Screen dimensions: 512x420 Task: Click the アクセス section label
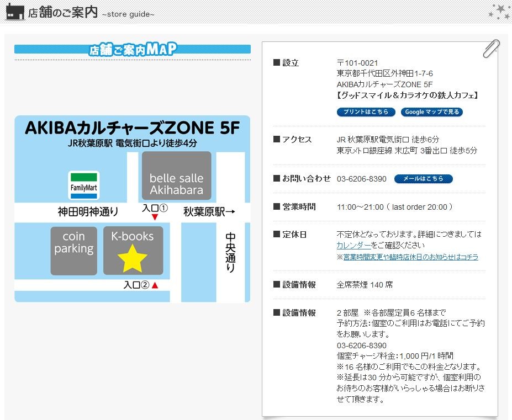pos(297,140)
